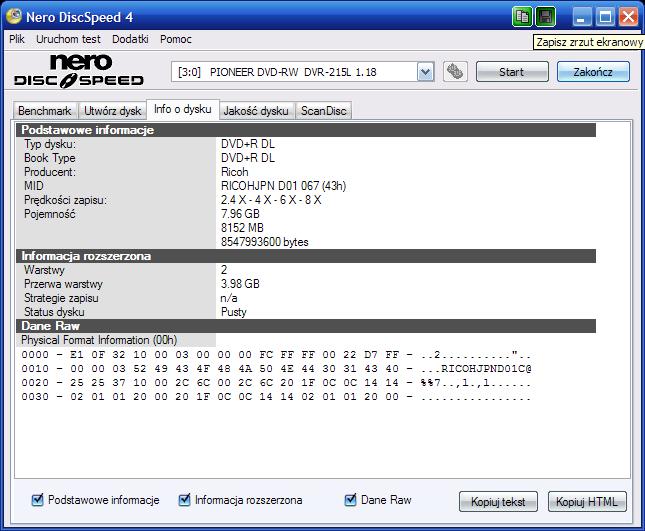Click the 'n/a' write strategy value
This screenshot has height=531, width=645.
coord(229,298)
